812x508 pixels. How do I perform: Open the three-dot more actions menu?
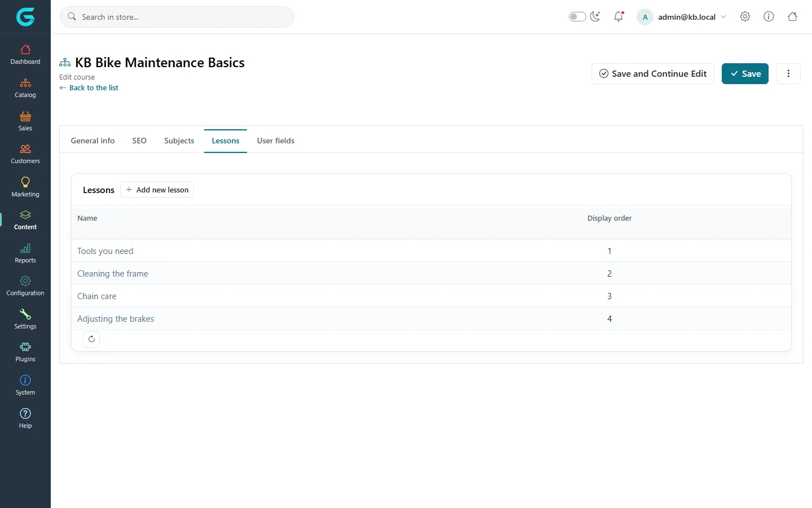[x=788, y=73]
